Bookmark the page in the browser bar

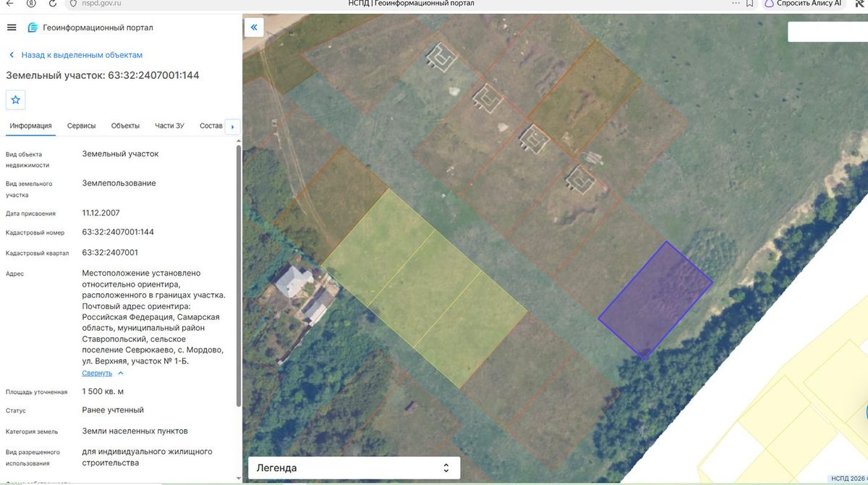tap(750, 4)
